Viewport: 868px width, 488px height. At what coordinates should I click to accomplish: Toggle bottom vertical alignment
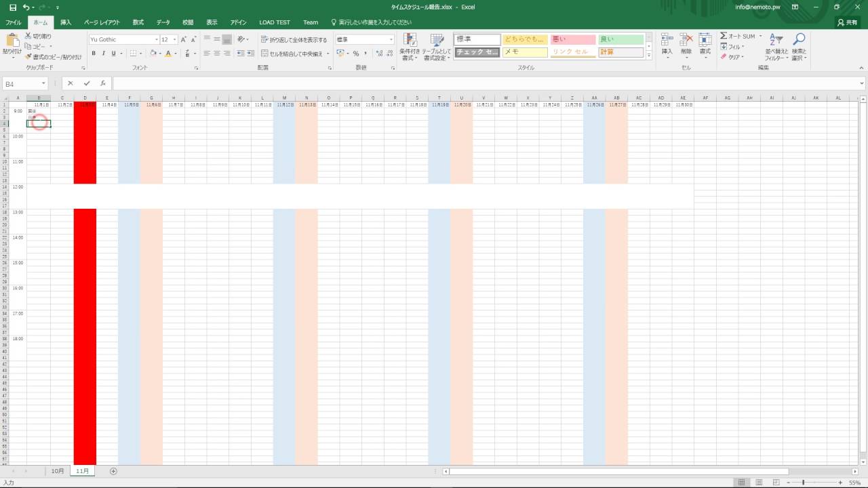pyautogui.click(x=226, y=39)
